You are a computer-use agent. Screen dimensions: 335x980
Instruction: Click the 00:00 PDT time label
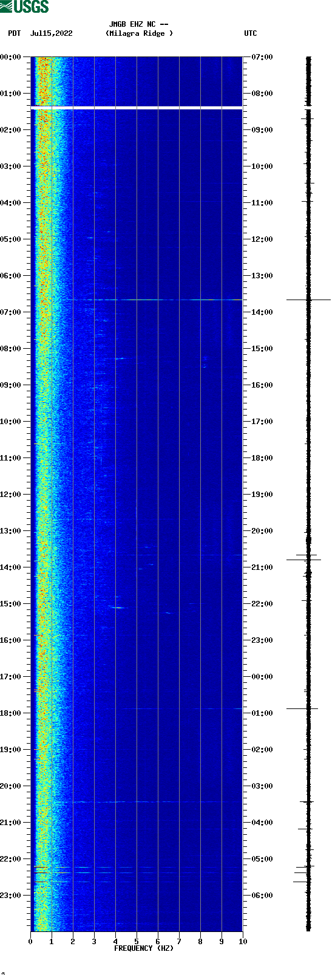(x=11, y=57)
